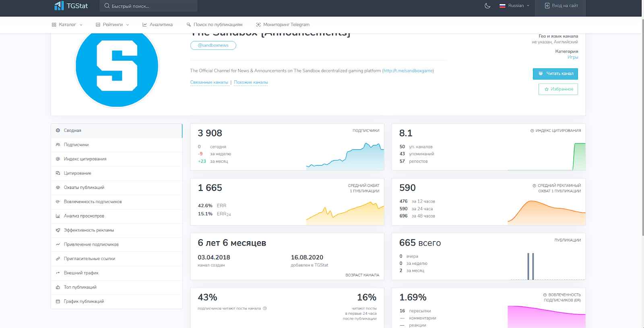Open 'Мониторинг Telegram' menu item

(x=283, y=25)
